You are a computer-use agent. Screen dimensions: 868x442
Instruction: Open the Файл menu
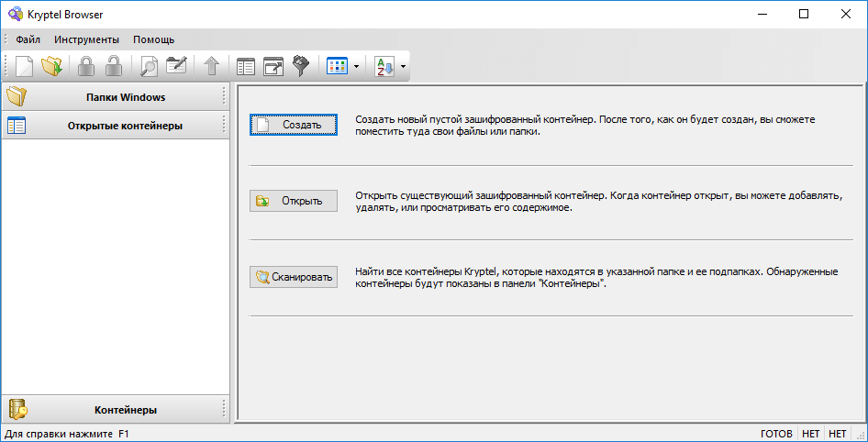coord(28,39)
